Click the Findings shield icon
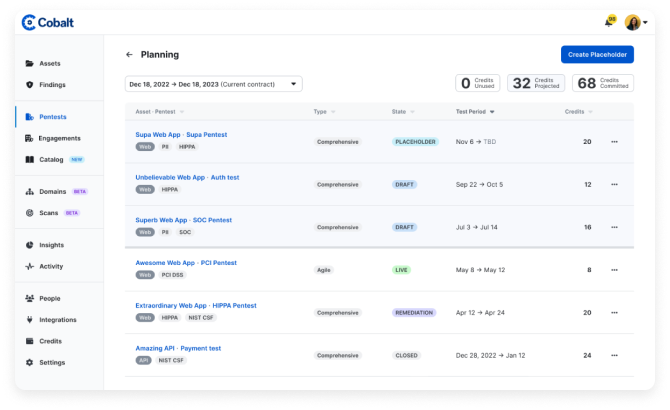 pos(29,85)
